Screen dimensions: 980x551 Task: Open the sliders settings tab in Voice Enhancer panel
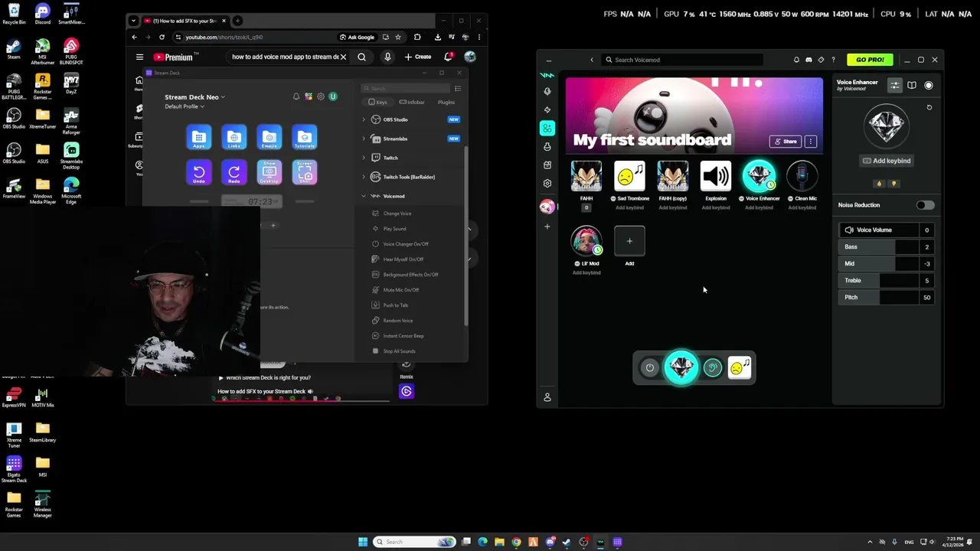(895, 85)
